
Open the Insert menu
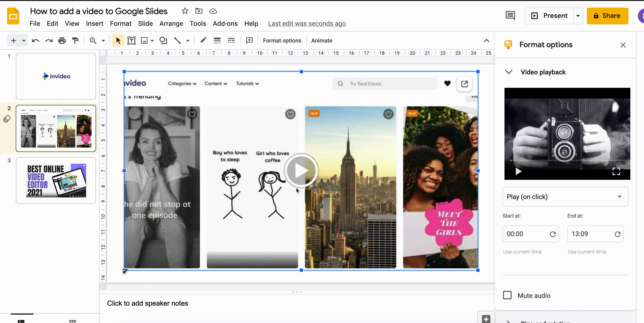(x=94, y=23)
